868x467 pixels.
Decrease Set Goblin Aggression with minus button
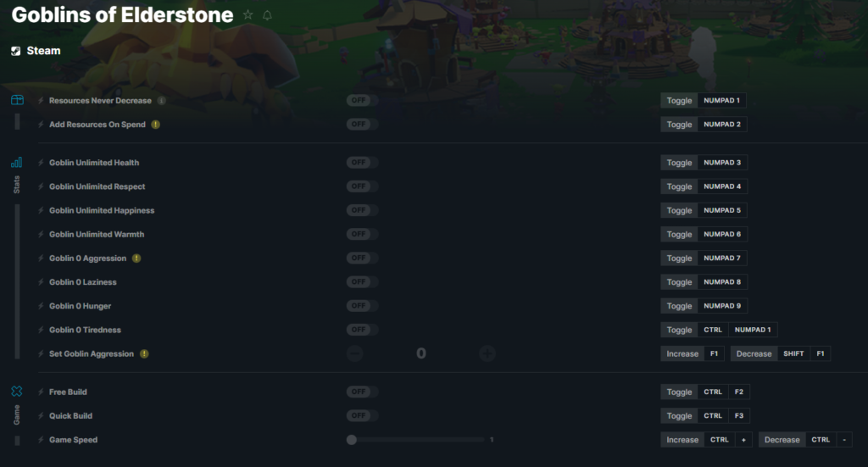click(355, 353)
